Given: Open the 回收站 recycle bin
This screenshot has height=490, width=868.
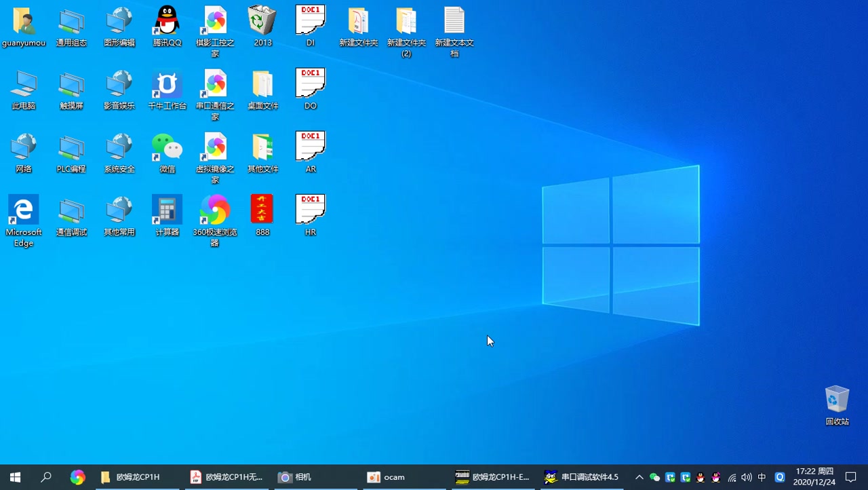Looking at the screenshot, I should (837, 406).
